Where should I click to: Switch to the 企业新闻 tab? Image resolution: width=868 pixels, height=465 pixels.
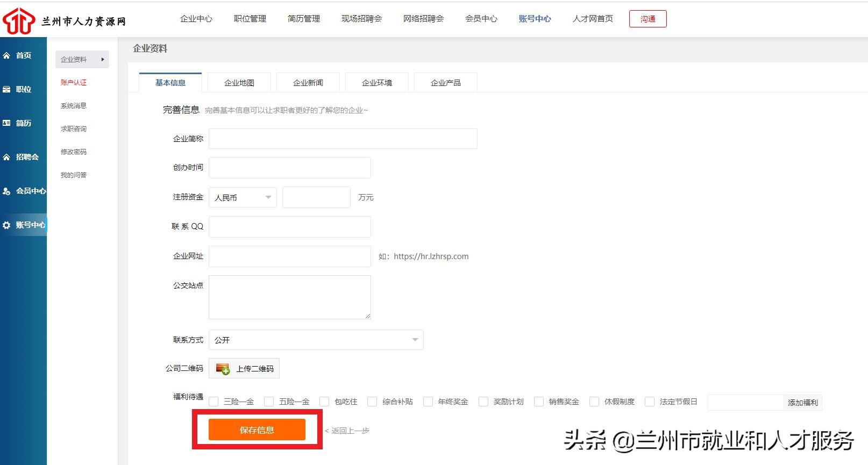pyautogui.click(x=308, y=83)
